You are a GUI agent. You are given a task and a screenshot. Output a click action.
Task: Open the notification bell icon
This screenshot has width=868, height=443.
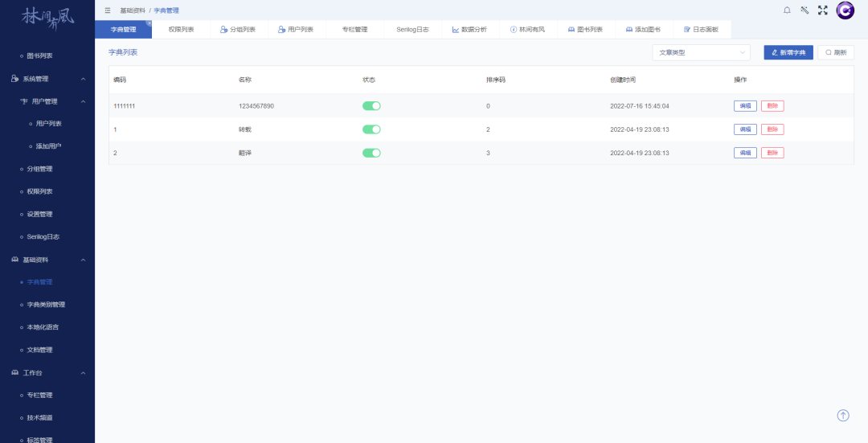click(x=787, y=10)
